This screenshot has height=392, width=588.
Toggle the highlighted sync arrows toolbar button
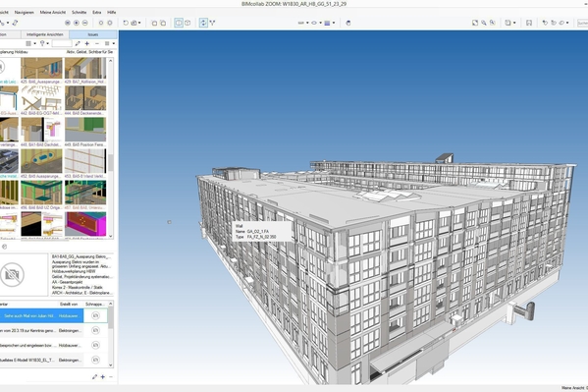pyautogui.click(x=203, y=23)
